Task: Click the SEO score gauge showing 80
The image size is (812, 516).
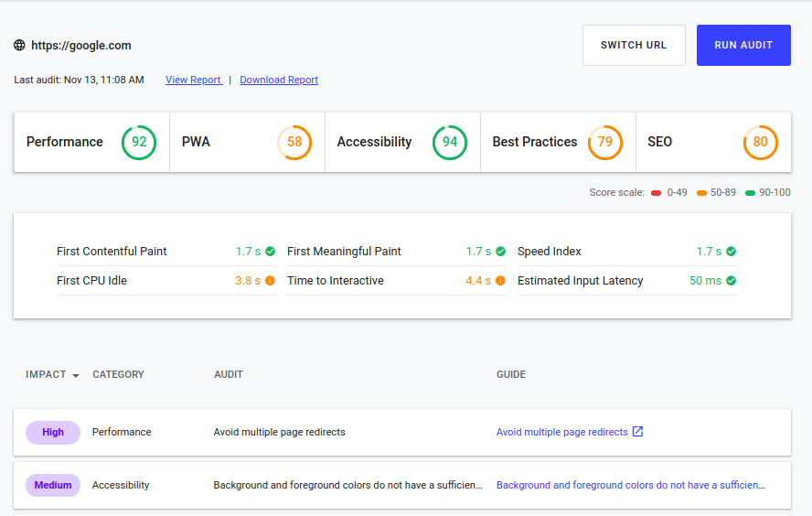Action: (x=761, y=142)
